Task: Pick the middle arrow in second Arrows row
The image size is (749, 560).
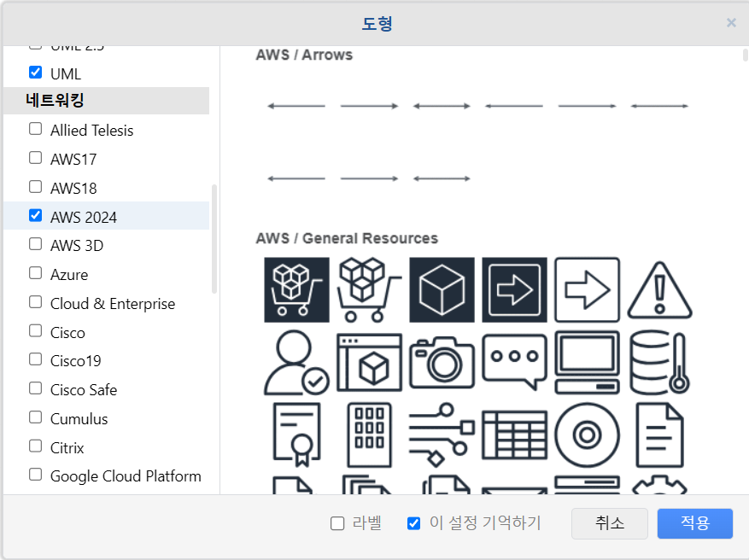Action: click(369, 178)
